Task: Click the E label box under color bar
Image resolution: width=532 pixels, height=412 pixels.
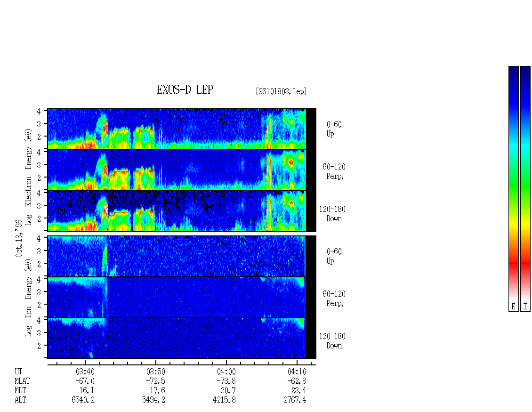Action: click(513, 307)
